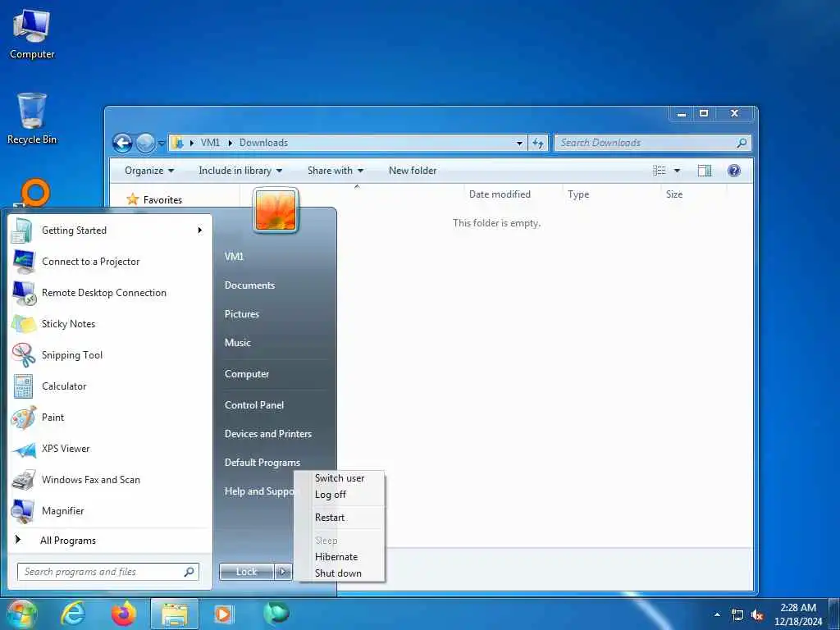Select the Recycle Bin desktop icon
The width and height of the screenshot is (840, 630).
[x=32, y=118]
